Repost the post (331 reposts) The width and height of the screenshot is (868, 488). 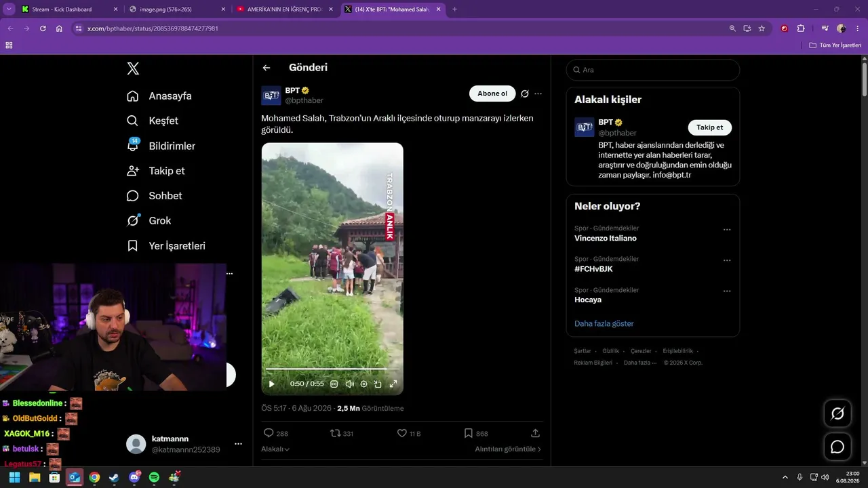pos(341,433)
